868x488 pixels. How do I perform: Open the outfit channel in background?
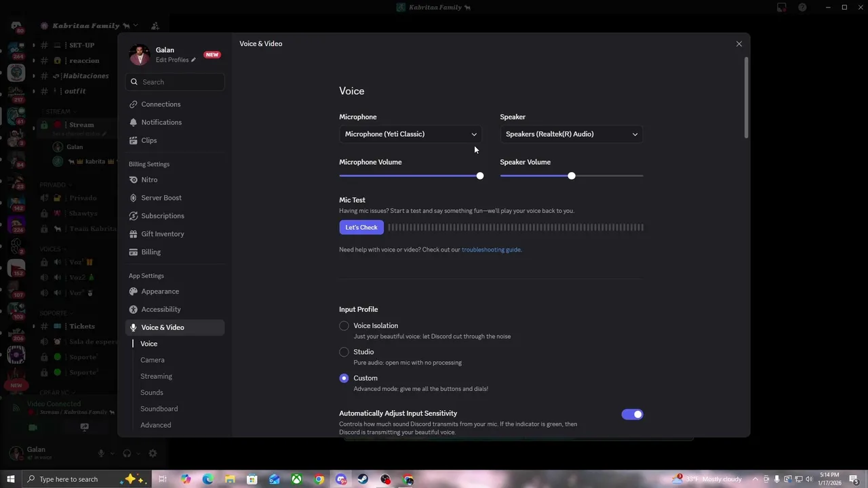coord(75,91)
